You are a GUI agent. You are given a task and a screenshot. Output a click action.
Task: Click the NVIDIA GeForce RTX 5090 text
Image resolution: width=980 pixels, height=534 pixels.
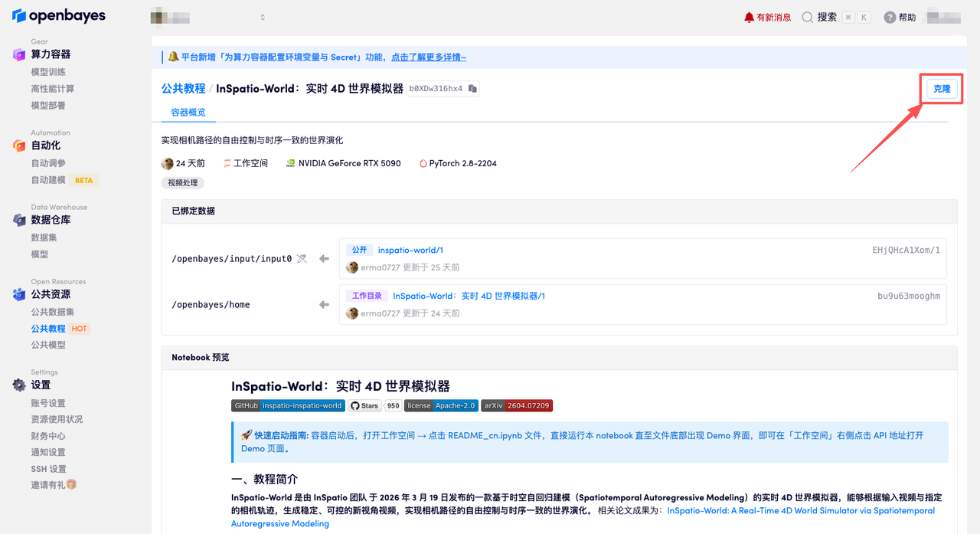pyautogui.click(x=349, y=163)
